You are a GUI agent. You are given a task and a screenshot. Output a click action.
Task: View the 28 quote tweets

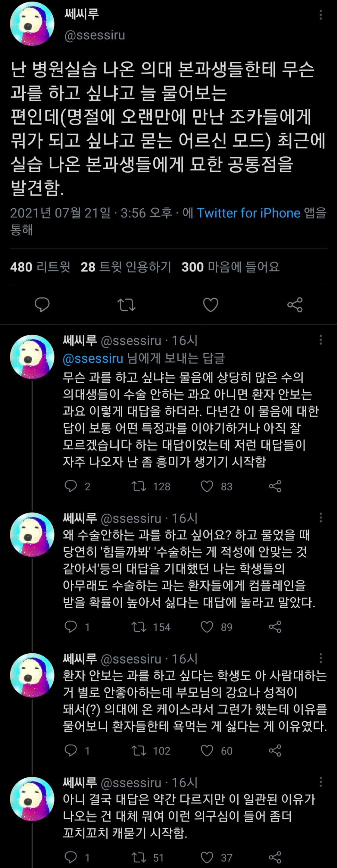126,267
